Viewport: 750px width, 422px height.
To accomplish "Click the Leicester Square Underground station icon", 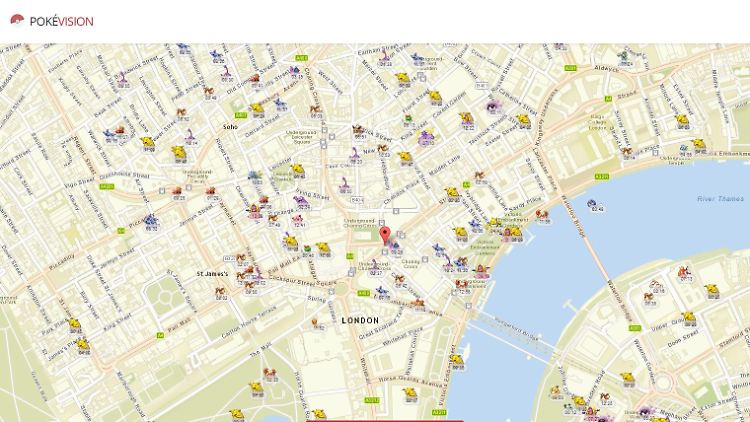I will point(324,130).
